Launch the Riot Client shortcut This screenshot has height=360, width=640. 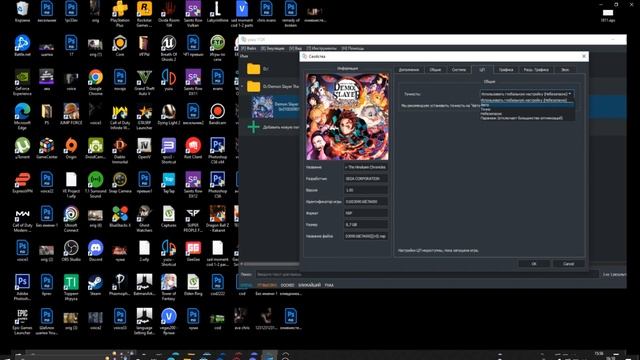click(193, 149)
